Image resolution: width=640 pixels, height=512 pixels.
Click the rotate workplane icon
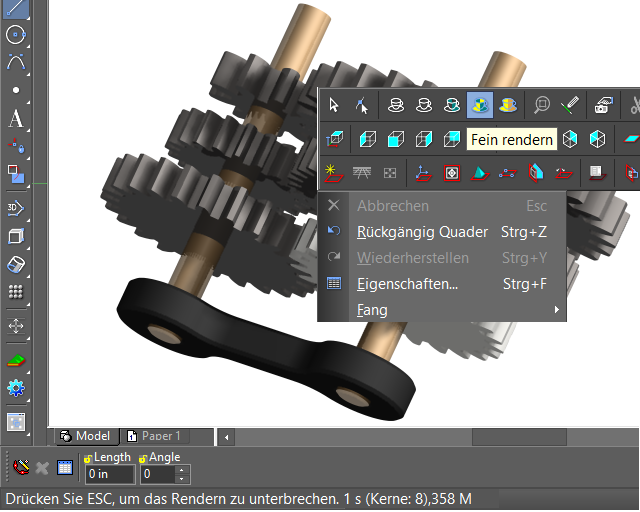click(x=564, y=173)
